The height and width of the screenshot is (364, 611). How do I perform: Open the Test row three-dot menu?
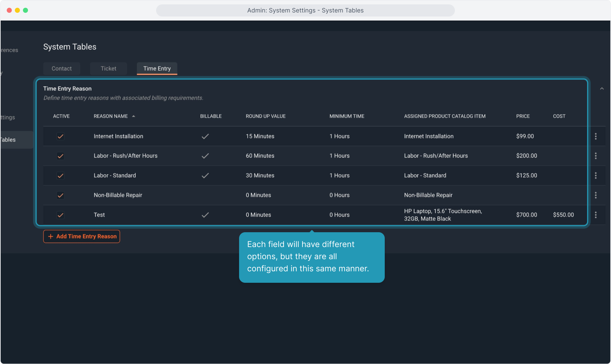pyautogui.click(x=595, y=215)
